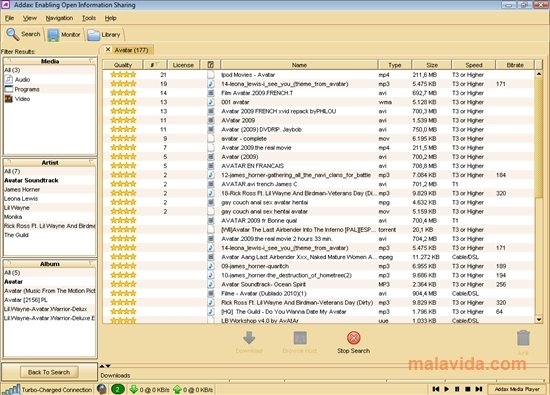The height and width of the screenshot is (395, 550).
Task: Open the Monitor view icon
Action: coord(53,35)
